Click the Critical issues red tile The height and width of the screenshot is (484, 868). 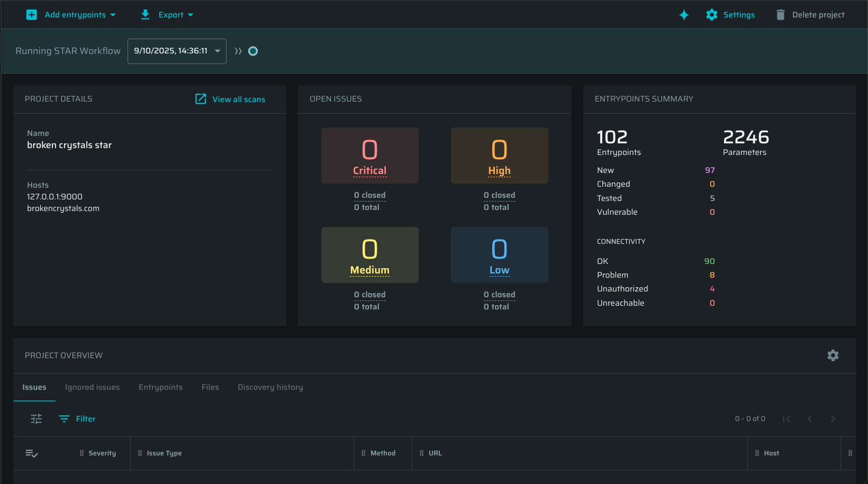point(369,156)
